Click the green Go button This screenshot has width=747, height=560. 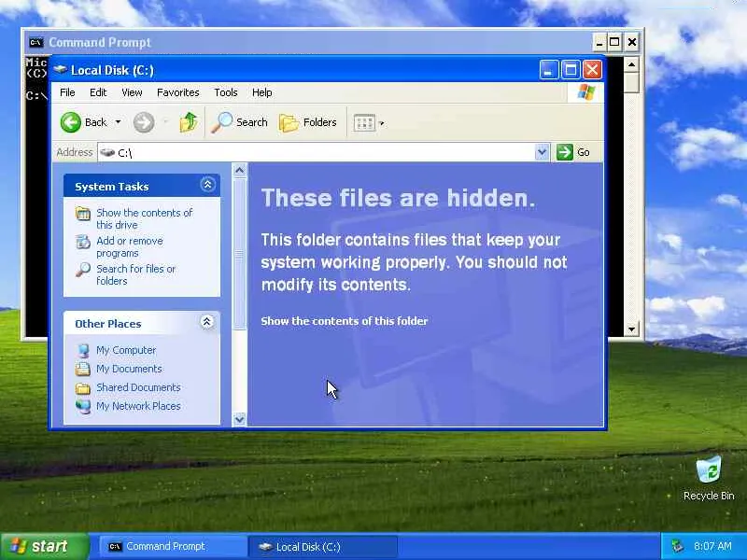click(x=573, y=152)
